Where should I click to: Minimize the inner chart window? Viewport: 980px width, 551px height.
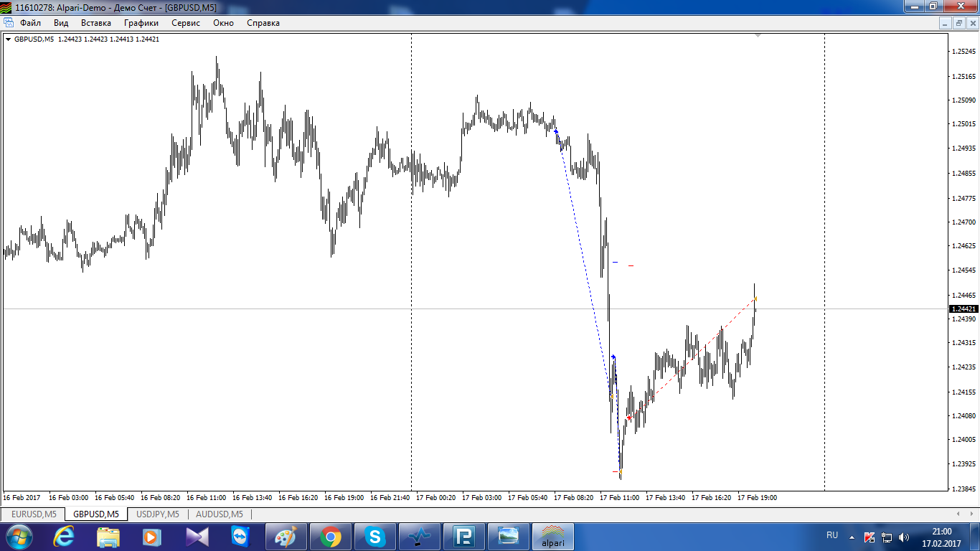tap(946, 23)
